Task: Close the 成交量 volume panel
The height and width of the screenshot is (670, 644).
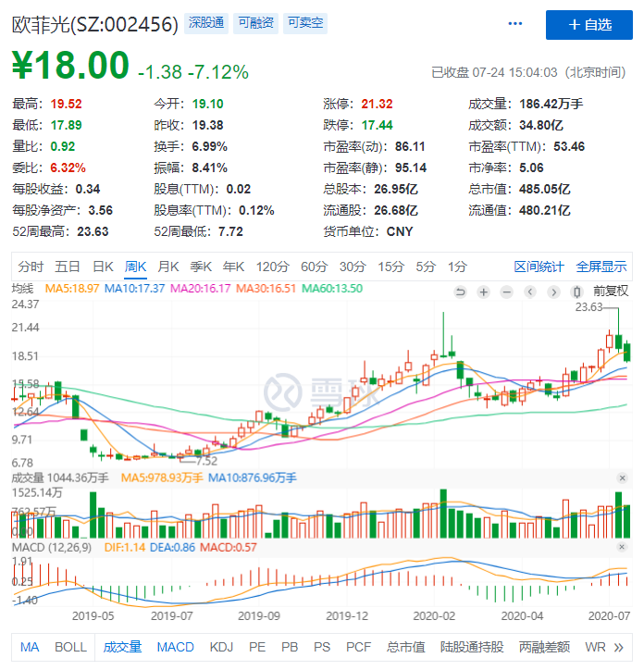Action: [x=622, y=478]
